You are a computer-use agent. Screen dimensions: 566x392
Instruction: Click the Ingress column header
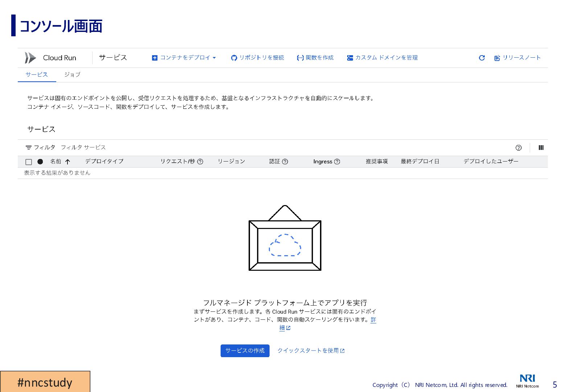323,162
